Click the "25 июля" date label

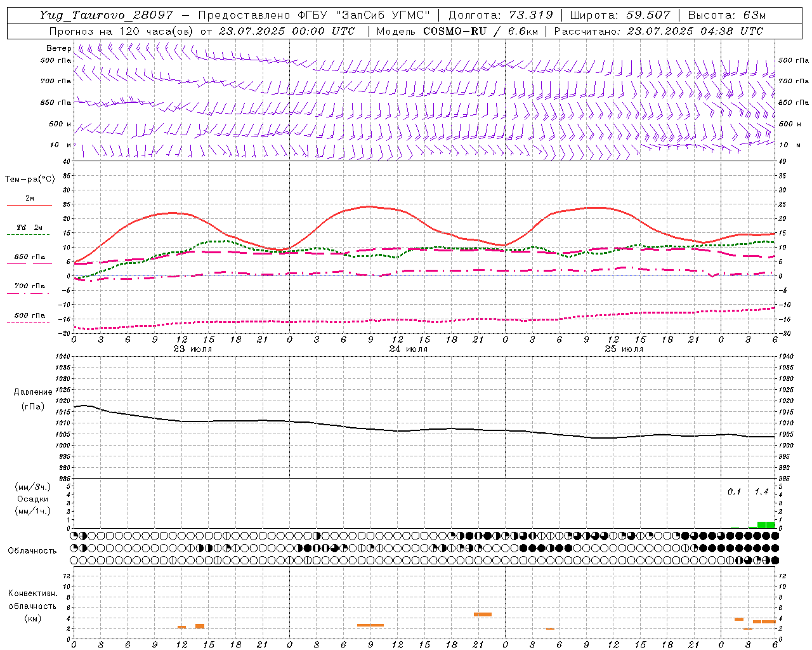click(624, 349)
